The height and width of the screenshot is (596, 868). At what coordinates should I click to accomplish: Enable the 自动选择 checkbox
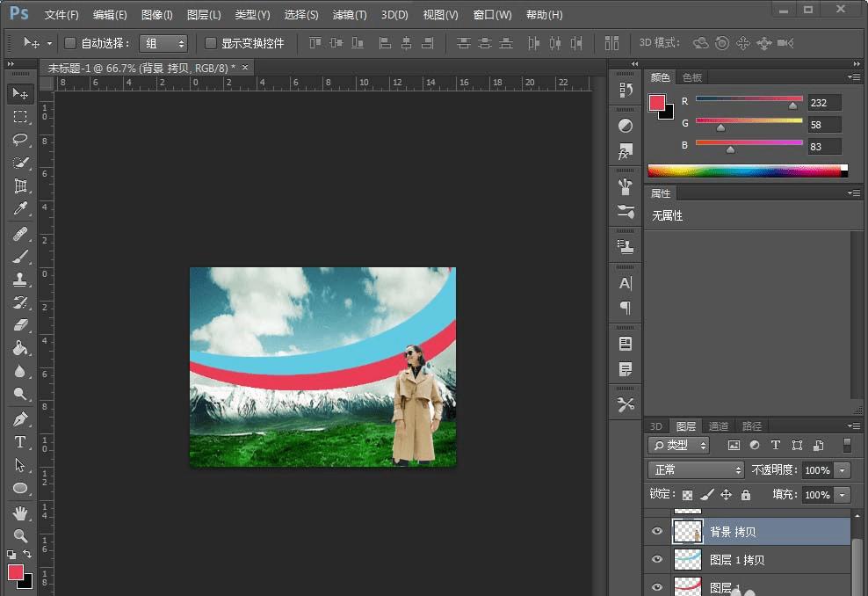click(x=71, y=43)
